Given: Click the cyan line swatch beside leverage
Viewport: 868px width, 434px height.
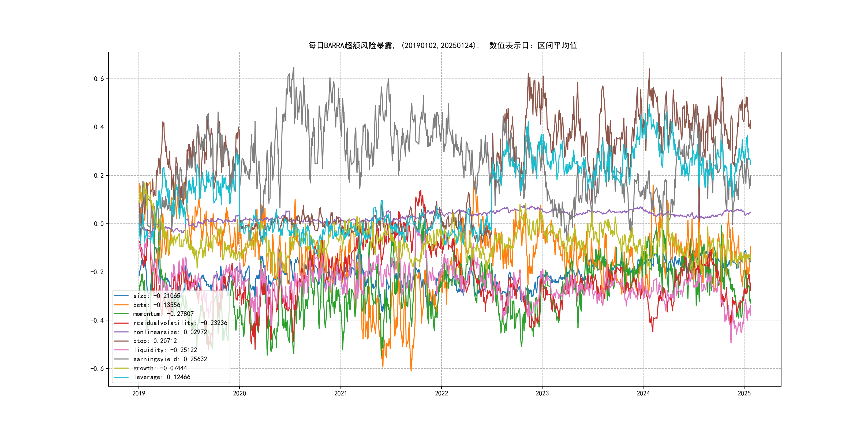Looking at the screenshot, I should coord(121,377).
